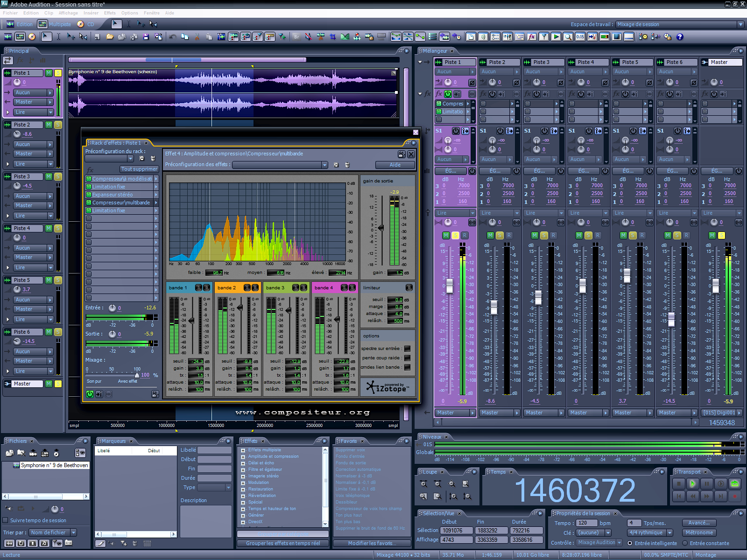The width and height of the screenshot is (747, 560).
Task: Toggle power for Compresseur\multibande effect
Action: pyautogui.click(x=88, y=203)
